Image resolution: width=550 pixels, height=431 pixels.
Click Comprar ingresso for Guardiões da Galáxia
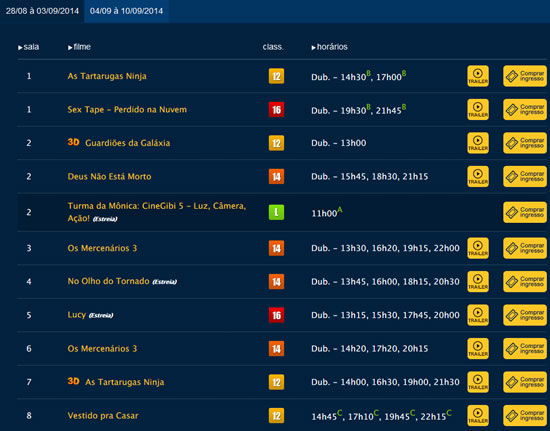coord(525,143)
